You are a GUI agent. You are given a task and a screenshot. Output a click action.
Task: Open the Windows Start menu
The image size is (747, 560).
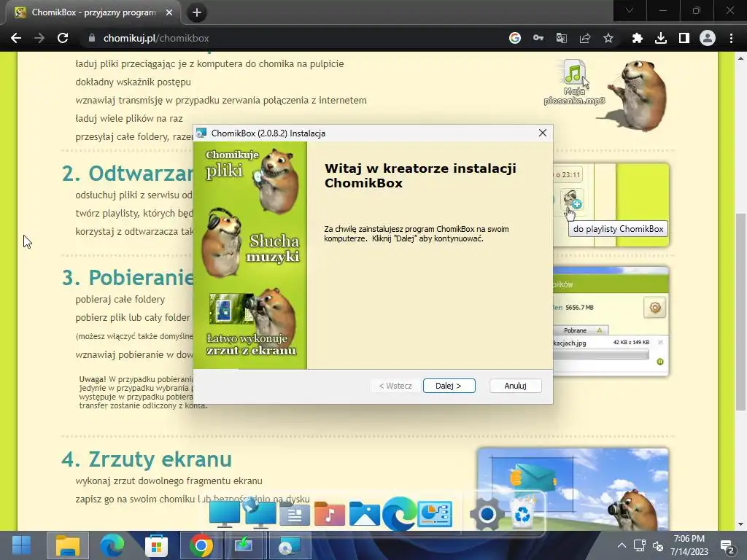pos(21,545)
